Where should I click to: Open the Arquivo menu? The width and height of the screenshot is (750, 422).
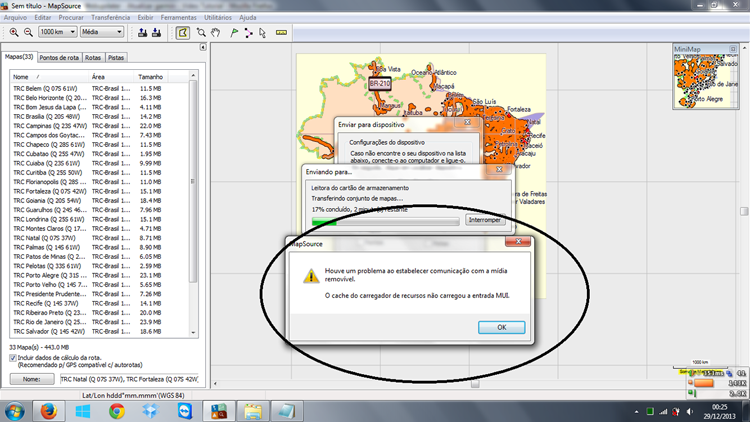tap(15, 17)
